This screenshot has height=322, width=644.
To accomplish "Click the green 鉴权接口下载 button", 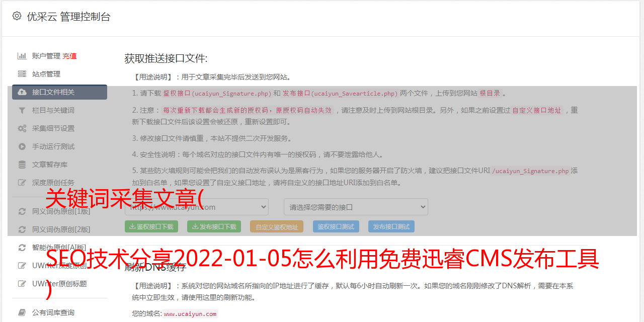I will 151,226.
